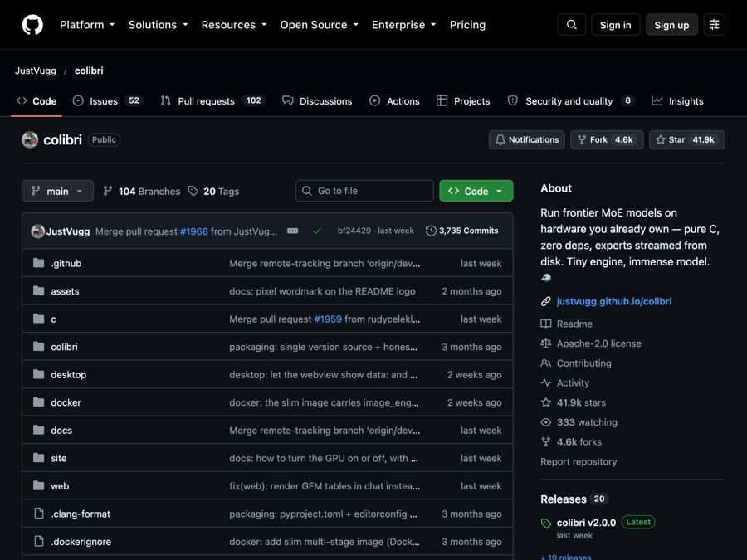Open the Security and quality tab
The width and height of the screenshot is (747, 560).
pyautogui.click(x=571, y=101)
